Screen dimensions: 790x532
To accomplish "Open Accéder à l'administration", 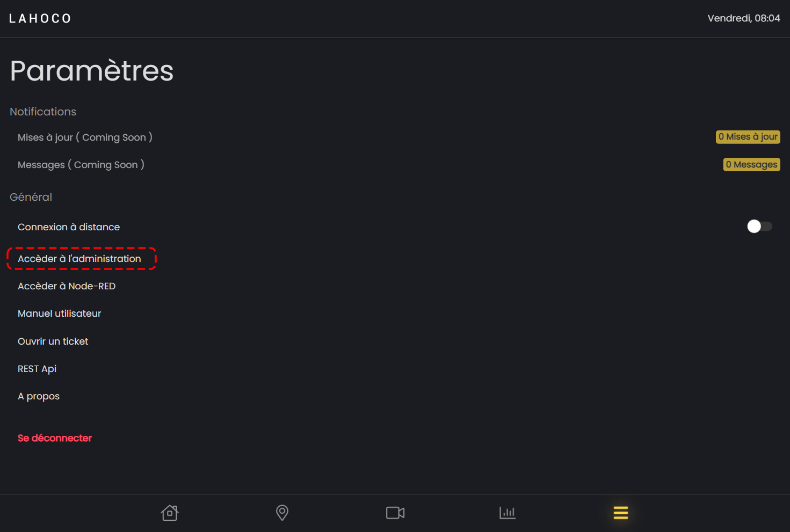I will point(79,259).
